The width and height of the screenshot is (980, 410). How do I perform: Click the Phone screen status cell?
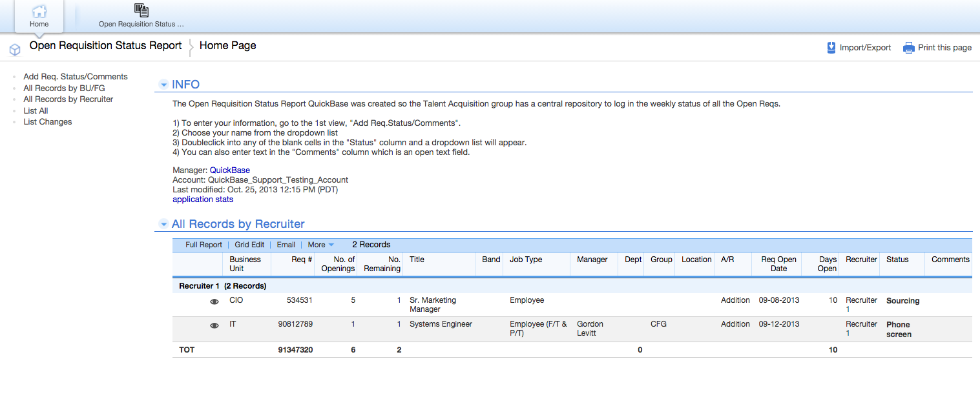click(899, 329)
